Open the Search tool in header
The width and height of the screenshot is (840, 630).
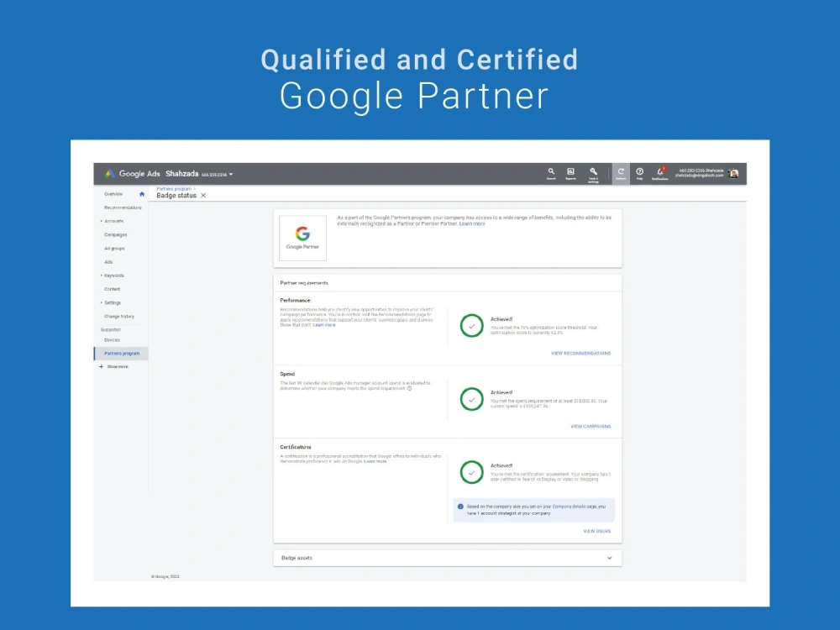point(551,174)
